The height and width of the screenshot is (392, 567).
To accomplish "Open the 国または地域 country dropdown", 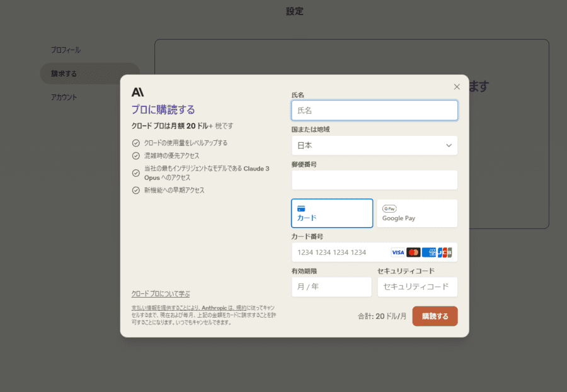I will click(x=374, y=145).
